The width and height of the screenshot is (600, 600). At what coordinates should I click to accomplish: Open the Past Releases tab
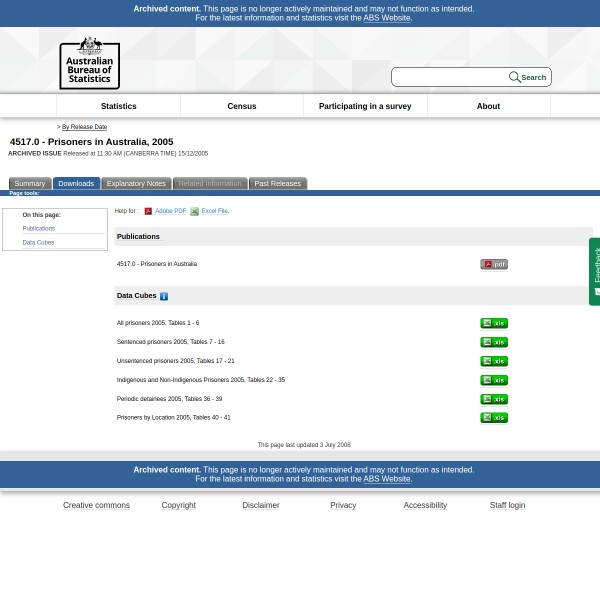[277, 184]
